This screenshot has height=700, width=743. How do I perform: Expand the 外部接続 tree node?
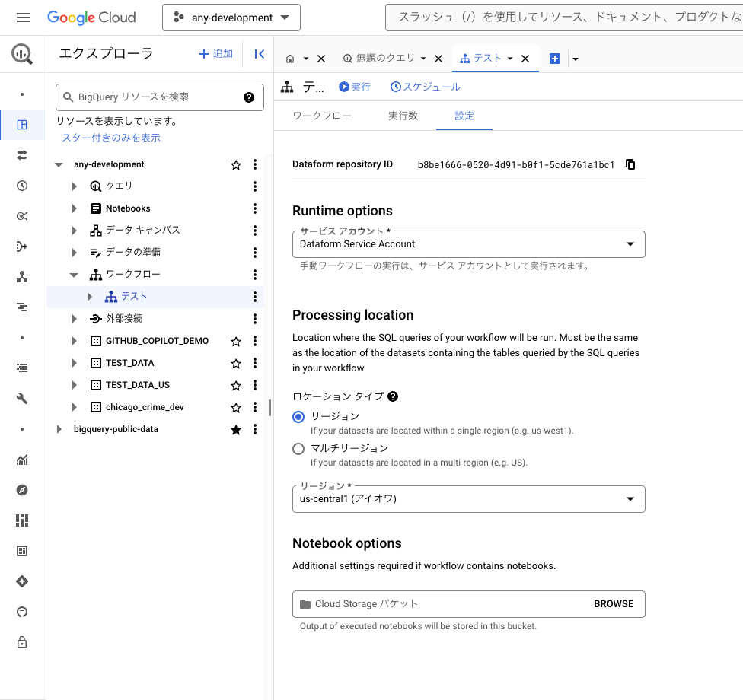click(74, 319)
